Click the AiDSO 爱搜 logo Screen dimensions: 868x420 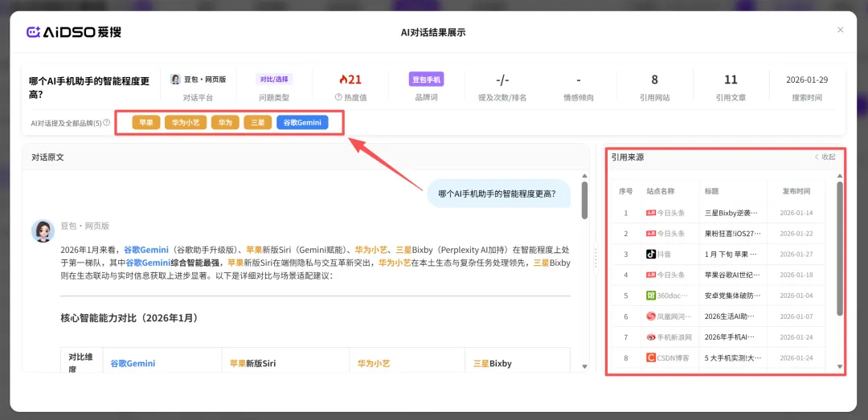[x=74, y=31]
